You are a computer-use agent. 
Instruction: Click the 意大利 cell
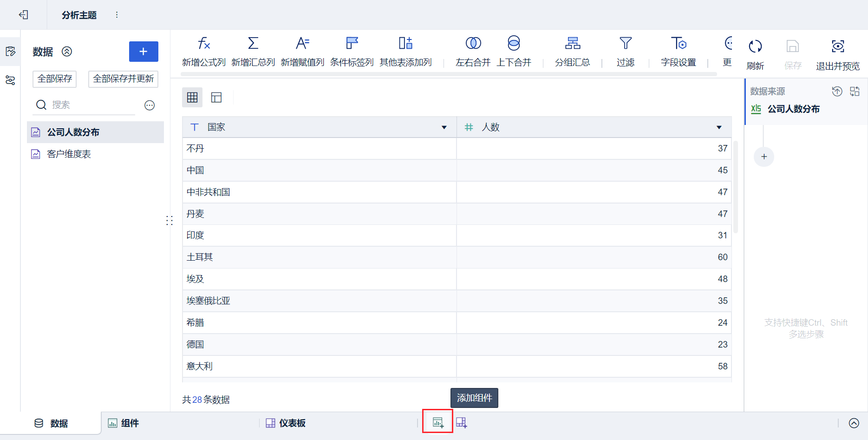click(320, 367)
